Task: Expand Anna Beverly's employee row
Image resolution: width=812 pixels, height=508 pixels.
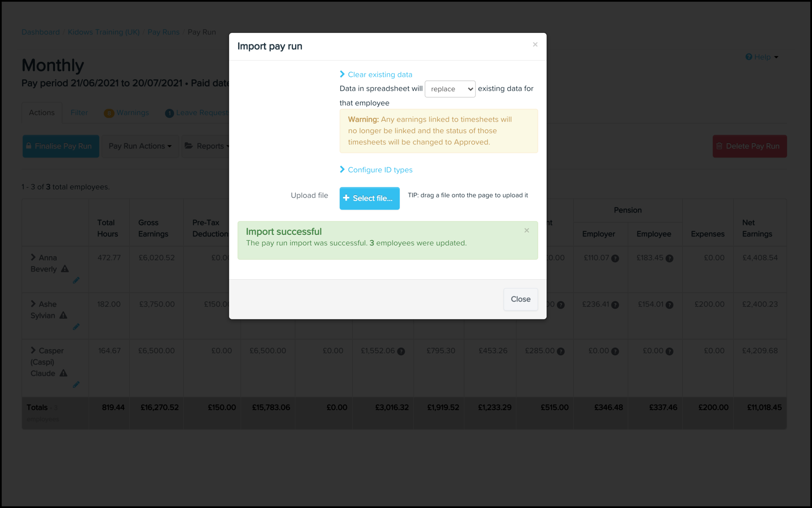Action: coord(33,257)
